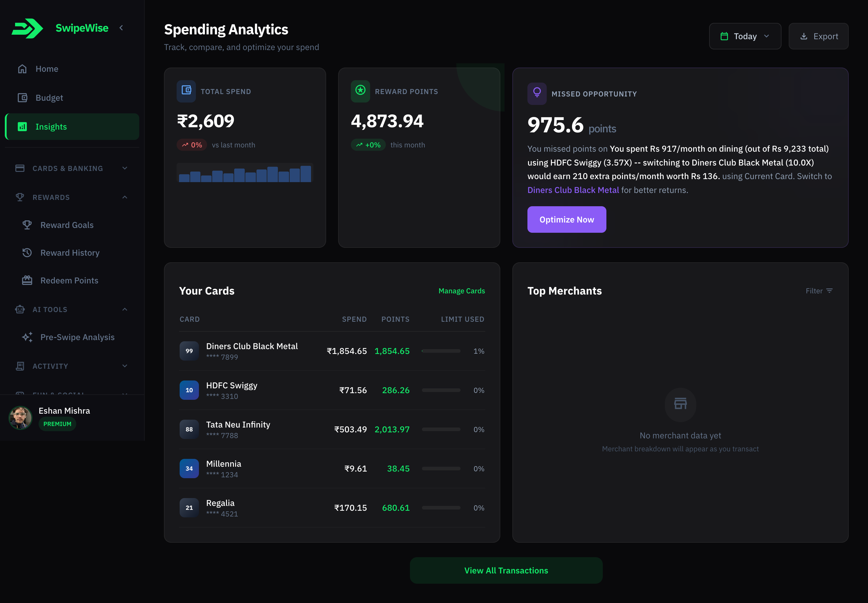Click the Diners Club Black Metal link
The width and height of the screenshot is (868, 603).
click(573, 190)
